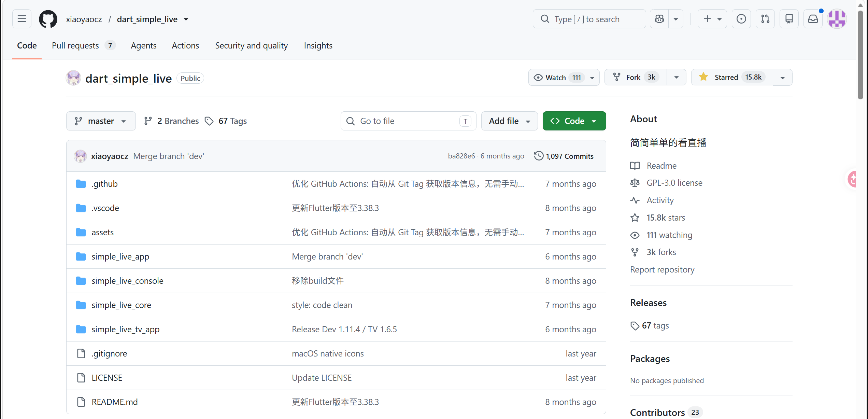868x419 pixels.
Task: Click the owner avatar beside repository title
Action: 73,78
